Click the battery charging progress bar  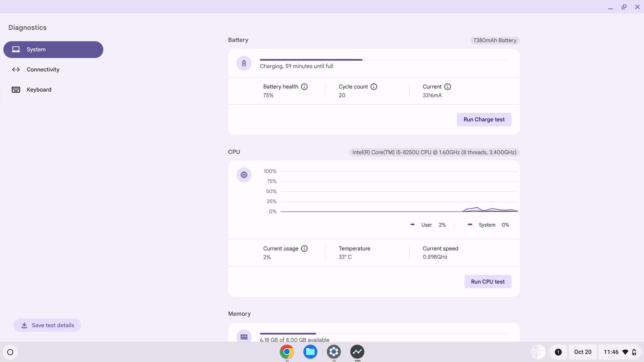(x=383, y=60)
